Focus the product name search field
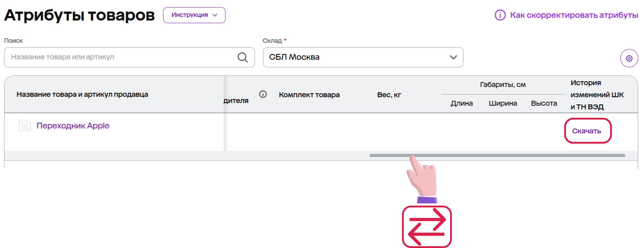This screenshot has height=248, width=644. point(123,57)
